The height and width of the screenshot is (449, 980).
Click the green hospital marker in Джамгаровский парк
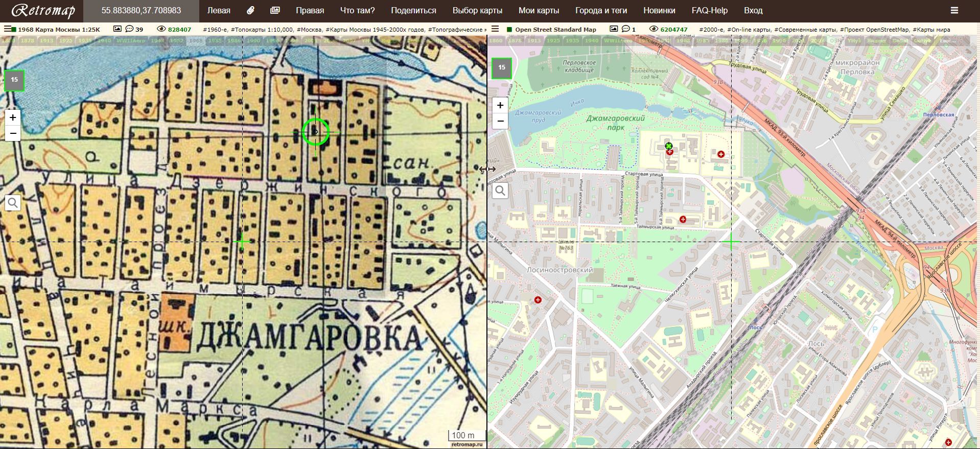668,146
